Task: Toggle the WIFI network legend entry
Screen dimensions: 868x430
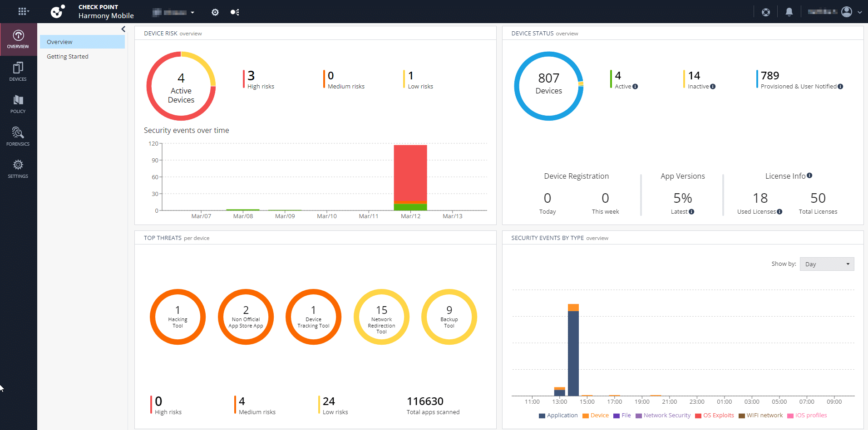Action: click(x=761, y=415)
